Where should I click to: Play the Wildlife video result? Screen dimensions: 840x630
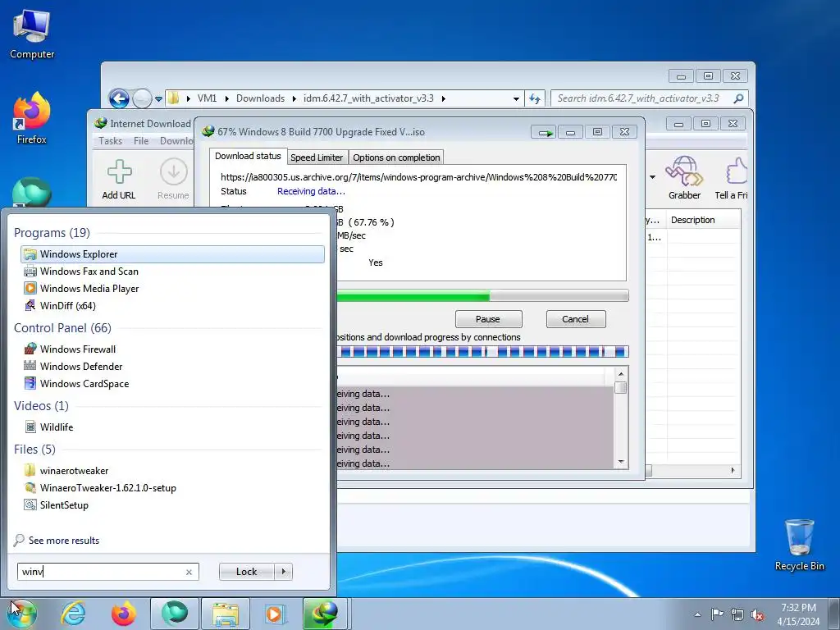pos(172,427)
